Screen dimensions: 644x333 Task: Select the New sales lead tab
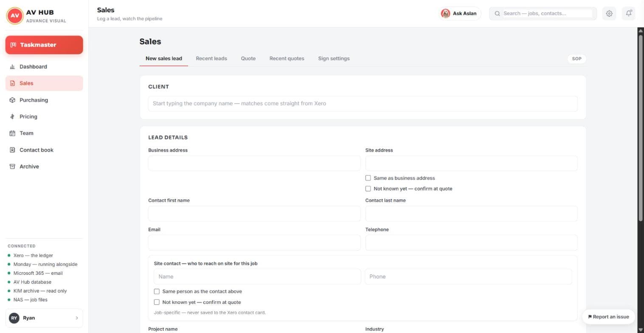[164, 59]
